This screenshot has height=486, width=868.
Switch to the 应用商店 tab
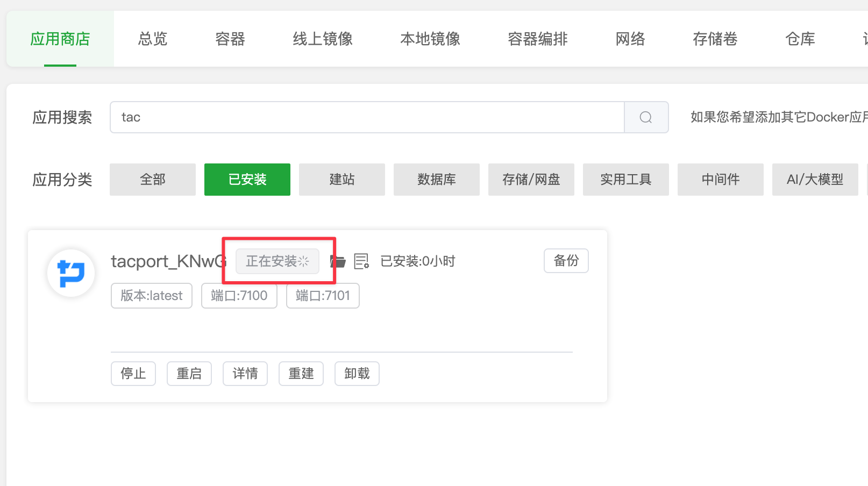tap(60, 39)
